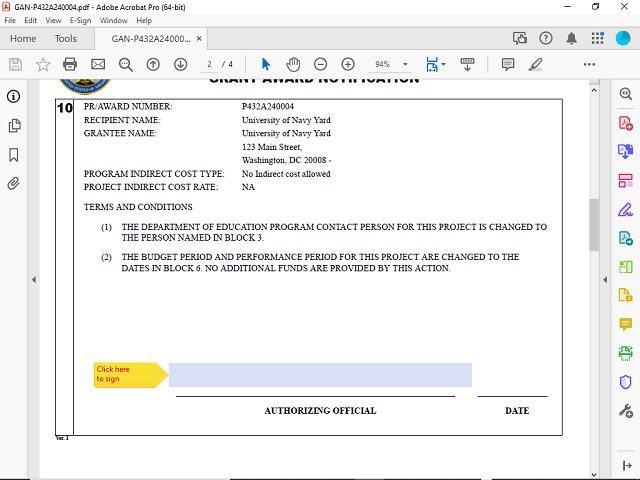Open the Bookmarks panel in left sidebar
The height and width of the screenshot is (480, 640).
point(14,155)
